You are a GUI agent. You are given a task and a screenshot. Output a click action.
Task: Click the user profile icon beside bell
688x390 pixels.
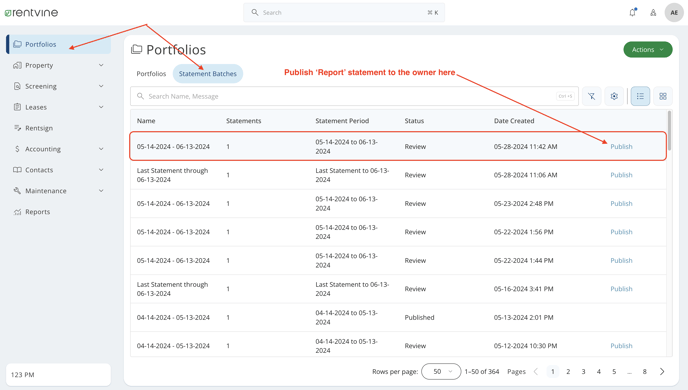pyautogui.click(x=653, y=13)
